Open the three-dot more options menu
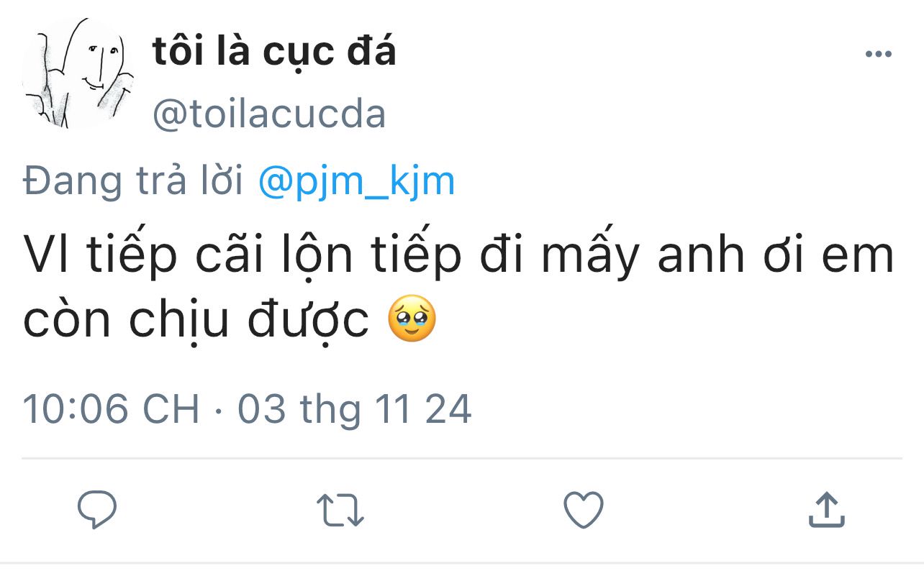This screenshot has height=576, width=924. [x=878, y=55]
